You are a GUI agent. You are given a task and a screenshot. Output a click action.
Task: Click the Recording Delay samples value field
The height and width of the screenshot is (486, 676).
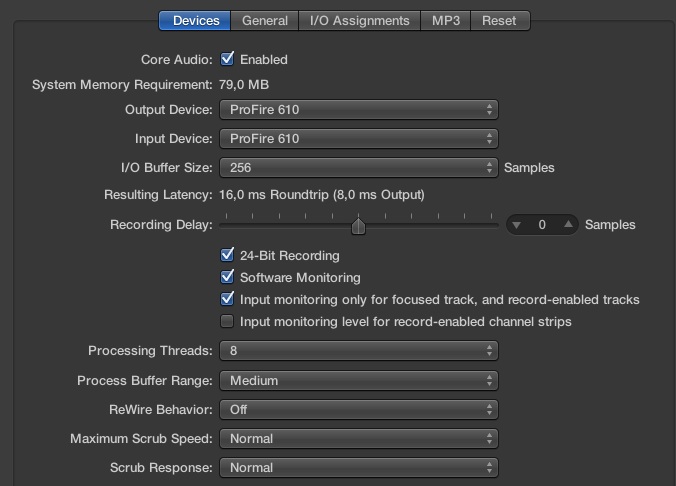(542, 225)
